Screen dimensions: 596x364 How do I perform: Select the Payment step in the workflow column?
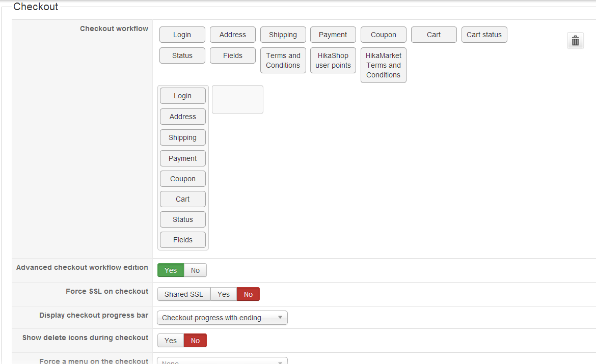coord(183,158)
